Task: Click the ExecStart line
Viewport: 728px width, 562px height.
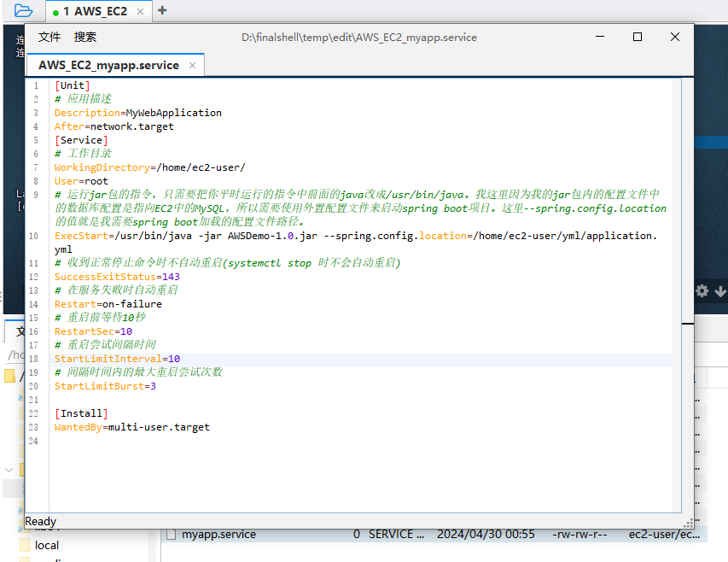Action: [356, 243]
